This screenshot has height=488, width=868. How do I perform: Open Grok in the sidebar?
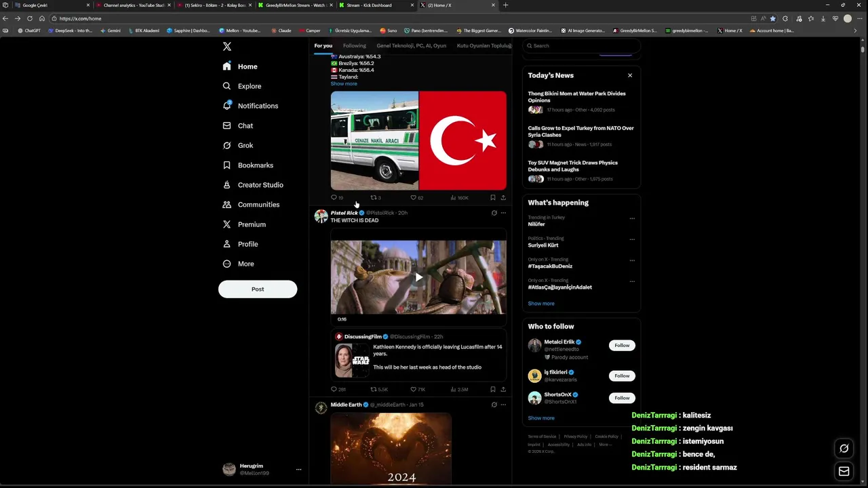(238, 145)
